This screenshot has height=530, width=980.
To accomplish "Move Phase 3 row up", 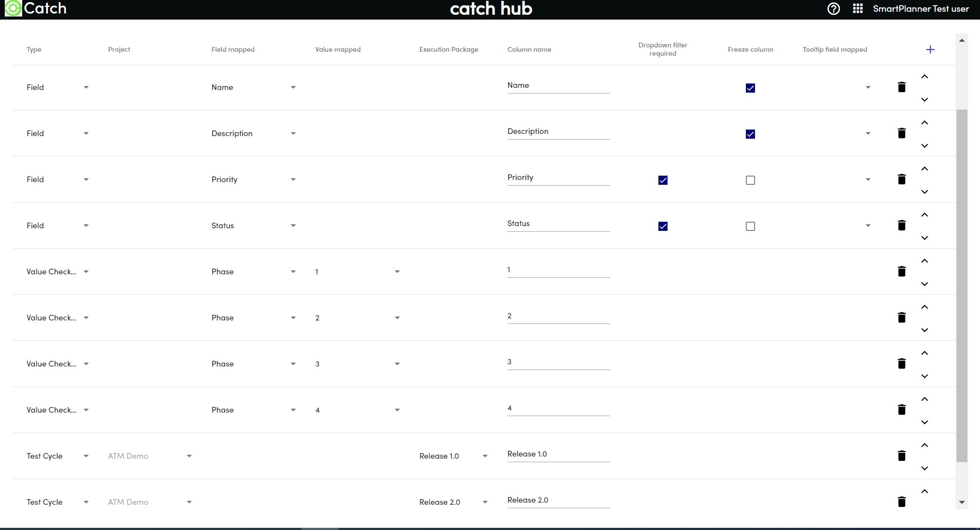I will point(924,353).
